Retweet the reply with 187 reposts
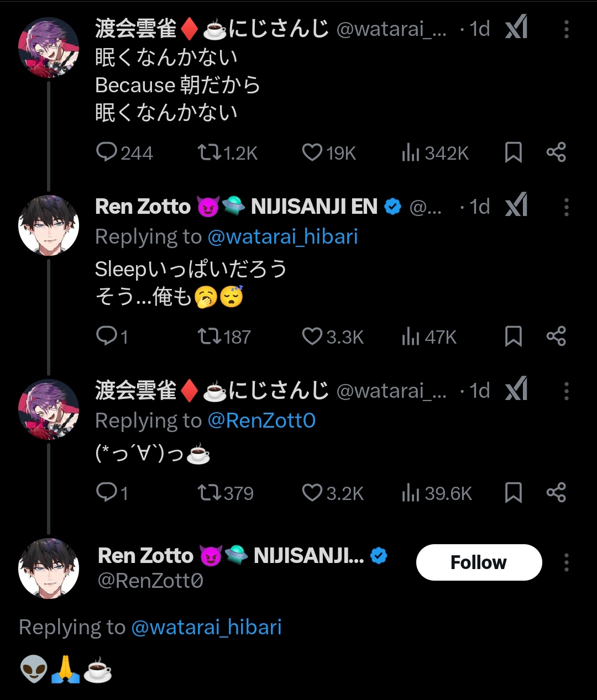The image size is (597, 700). 210,336
